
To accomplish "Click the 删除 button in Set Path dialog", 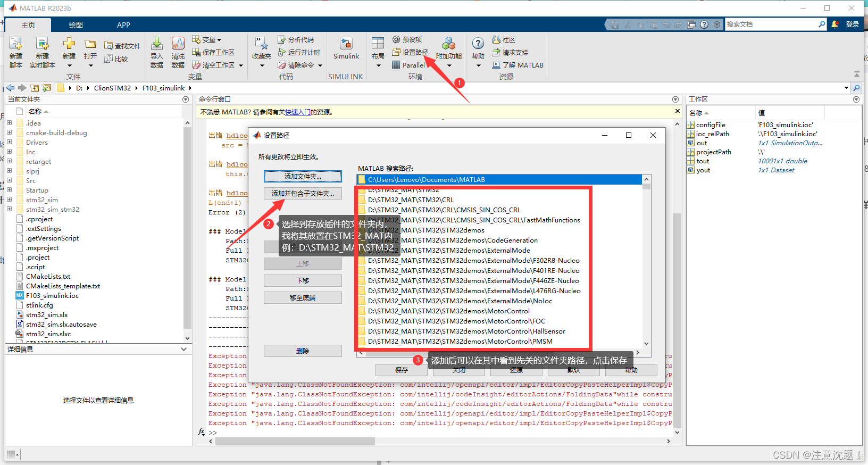I will click(303, 351).
